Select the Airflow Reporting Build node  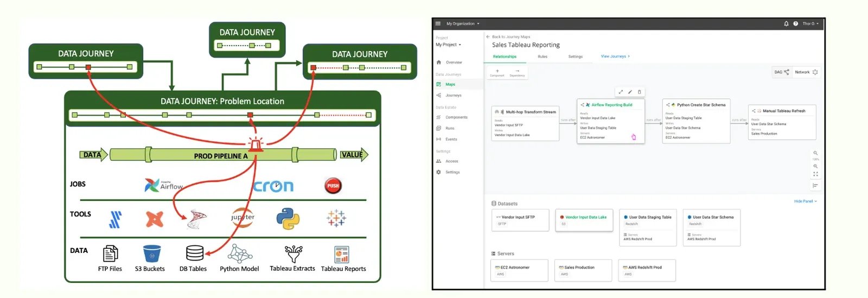pyautogui.click(x=611, y=121)
